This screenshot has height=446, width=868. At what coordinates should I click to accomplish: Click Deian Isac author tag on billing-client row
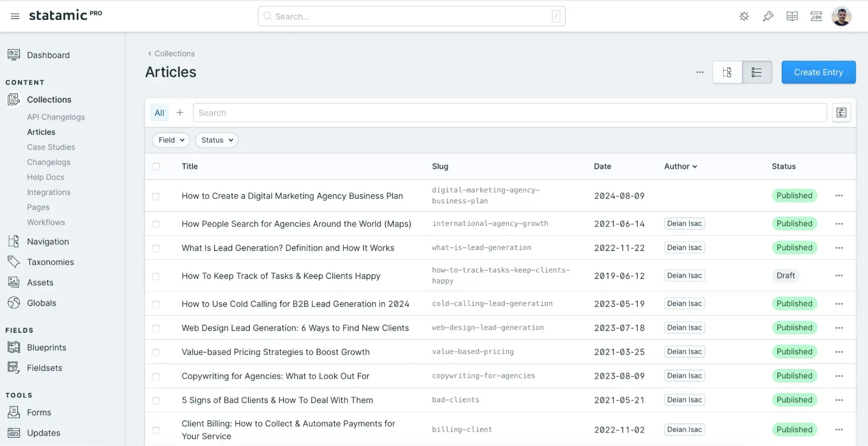tap(684, 429)
